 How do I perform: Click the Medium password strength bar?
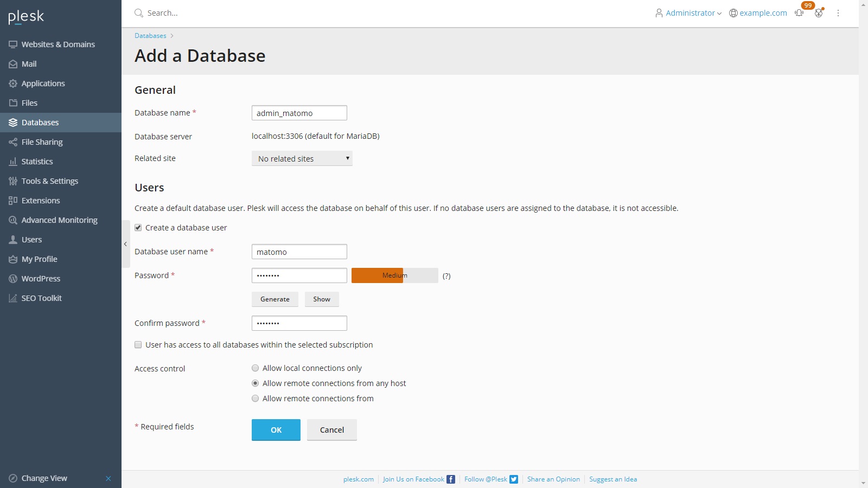point(394,275)
